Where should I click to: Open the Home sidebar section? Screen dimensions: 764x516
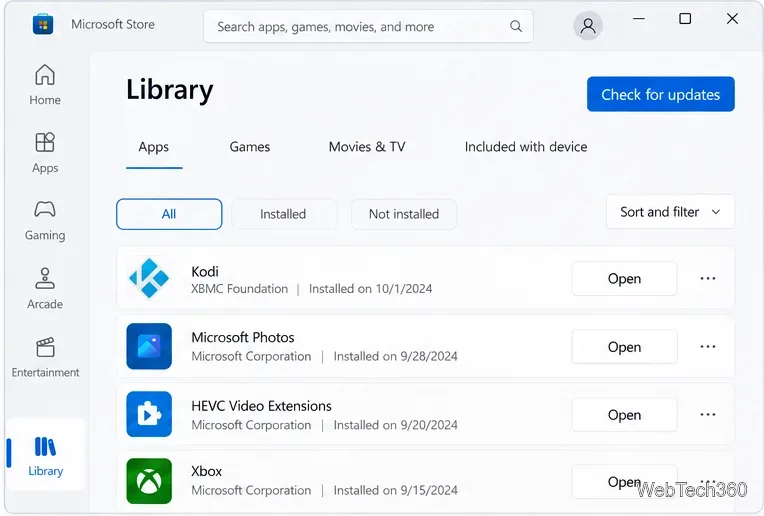click(x=45, y=85)
